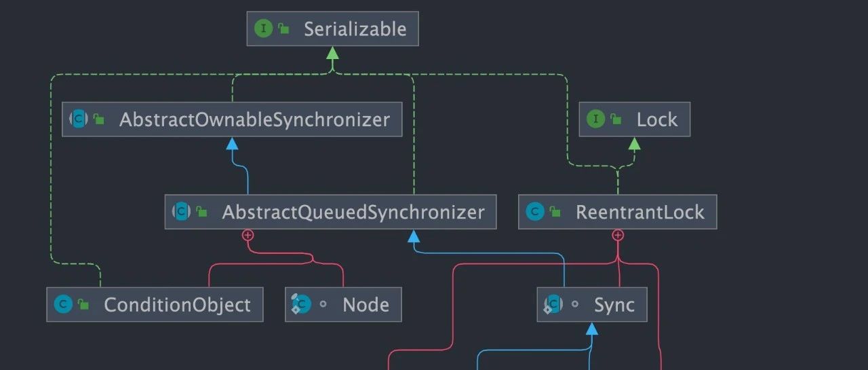Click the class icon on ReentrantLock
The width and height of the screenshot is (868, 370).
pos(535,212)
